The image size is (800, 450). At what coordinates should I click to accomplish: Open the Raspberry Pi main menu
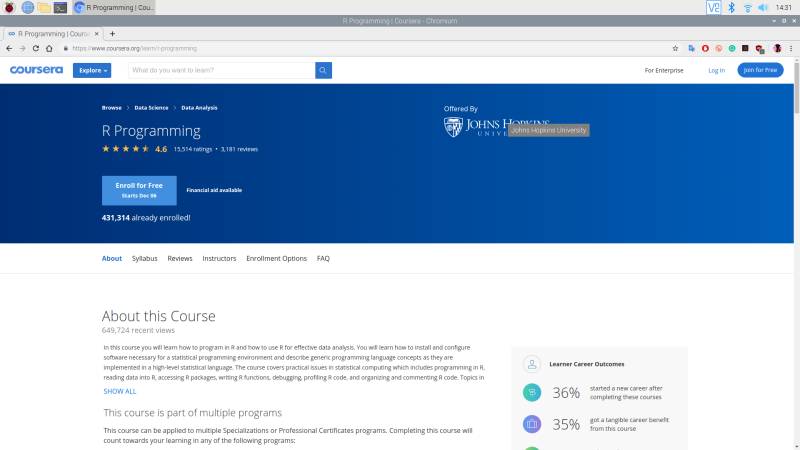[9, 7]
